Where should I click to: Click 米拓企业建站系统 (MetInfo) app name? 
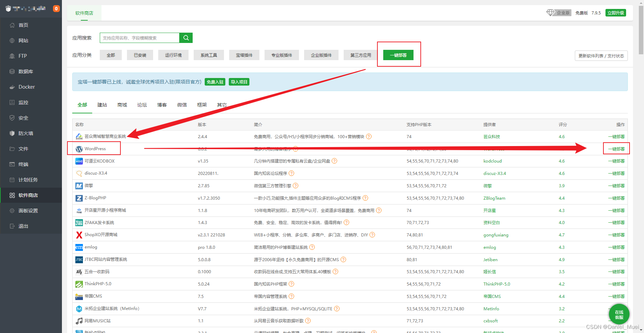[x=112, y=309]
